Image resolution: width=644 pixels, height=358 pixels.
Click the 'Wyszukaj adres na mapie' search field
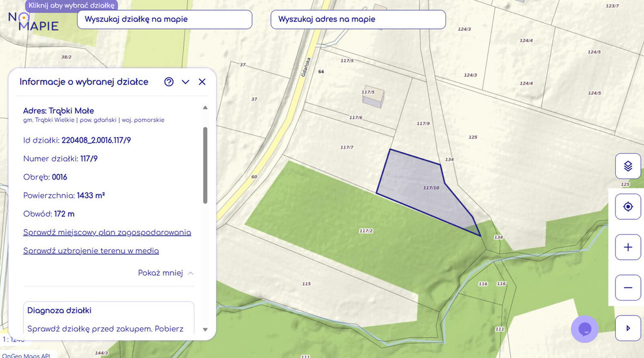coord(358,19)
